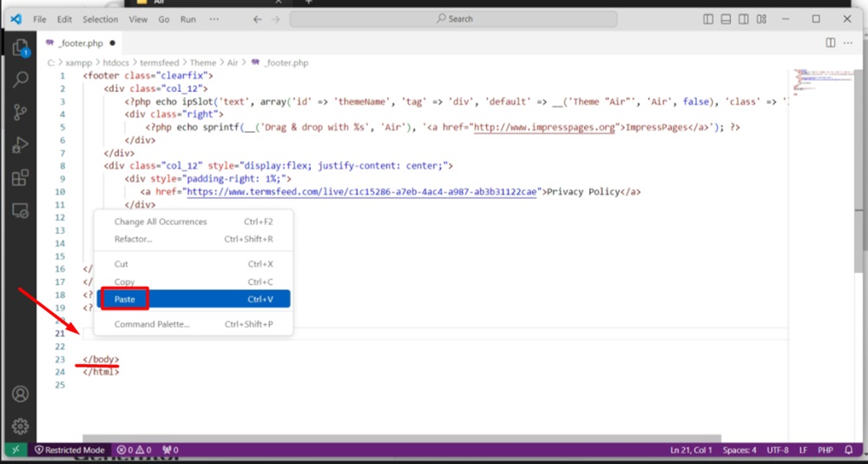
Task: Click the </body> closing tag on line 23
Action: (101, 359)
